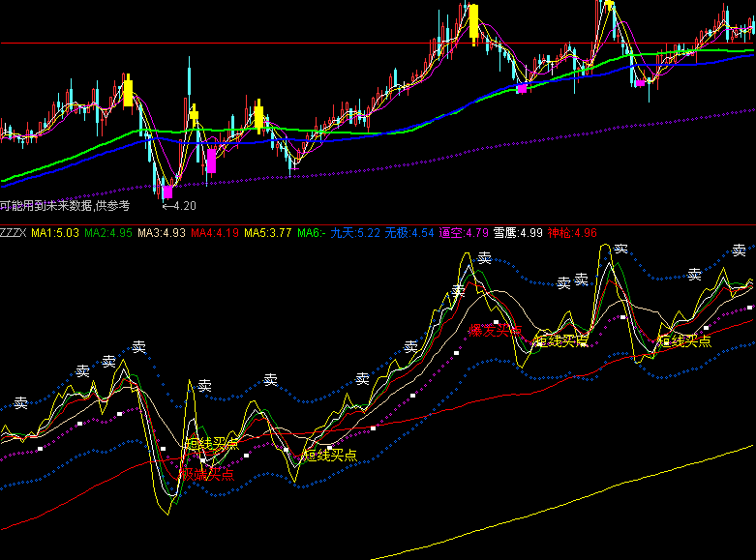Click the MA6:- entry
This screenshot has height=560, width=756.
tap(312, 233)
